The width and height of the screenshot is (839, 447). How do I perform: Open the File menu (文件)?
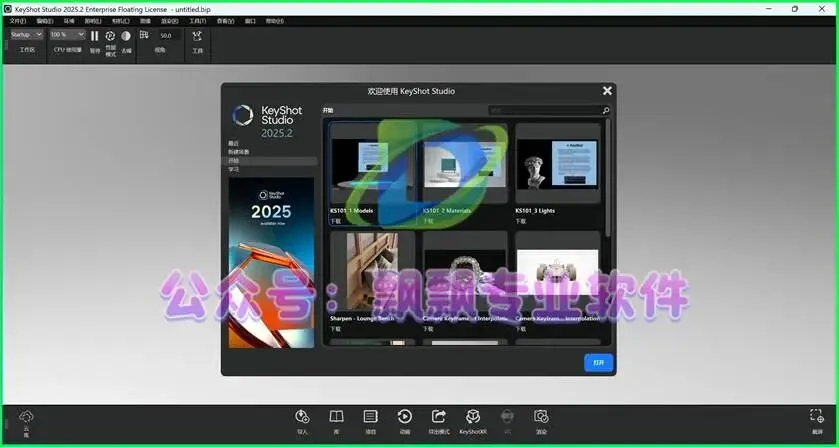(18, 21)
